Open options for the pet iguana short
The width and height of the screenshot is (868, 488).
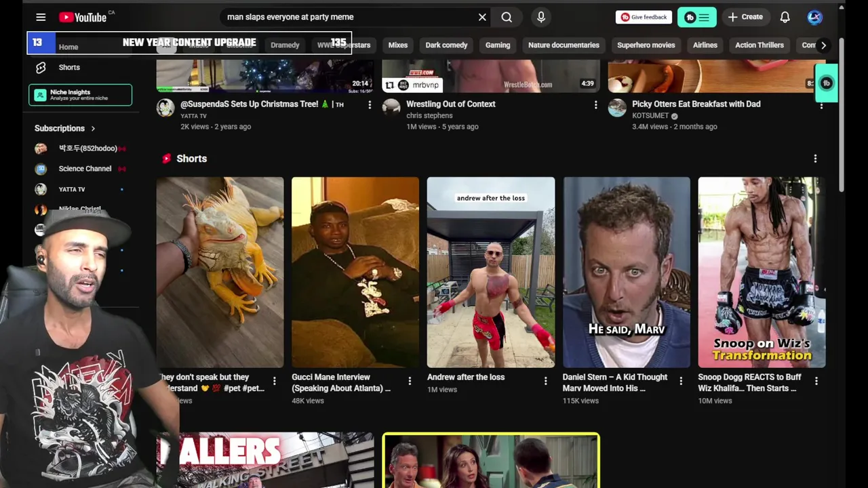tap(274, 382)
